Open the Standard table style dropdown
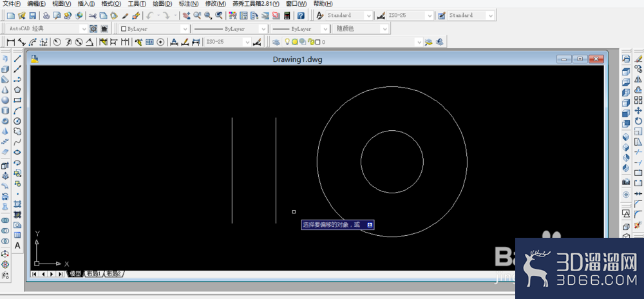Image resolution: width=644 pixels, height=299 pixels. pyautogui.click(x=490, y=15)
